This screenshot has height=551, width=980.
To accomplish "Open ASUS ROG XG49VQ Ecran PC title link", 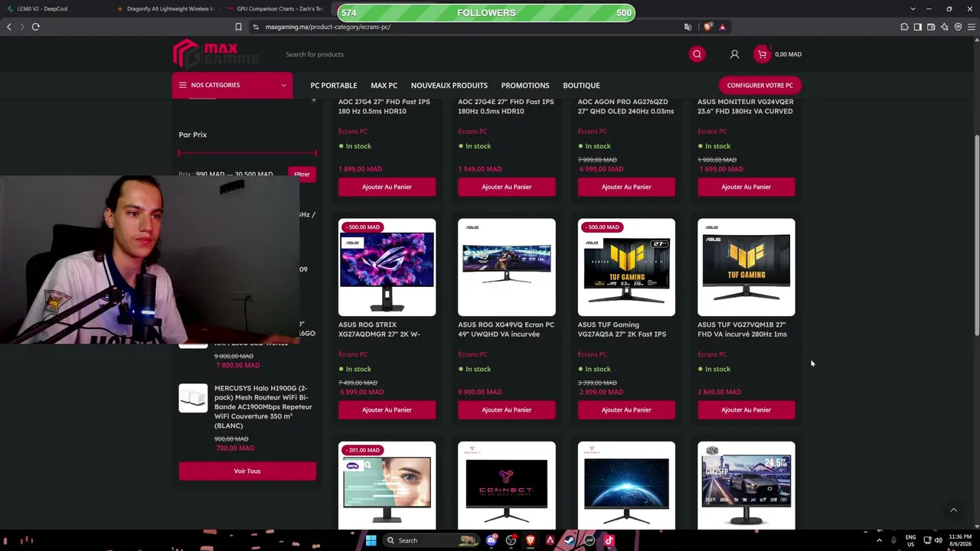I will [506, 329].
